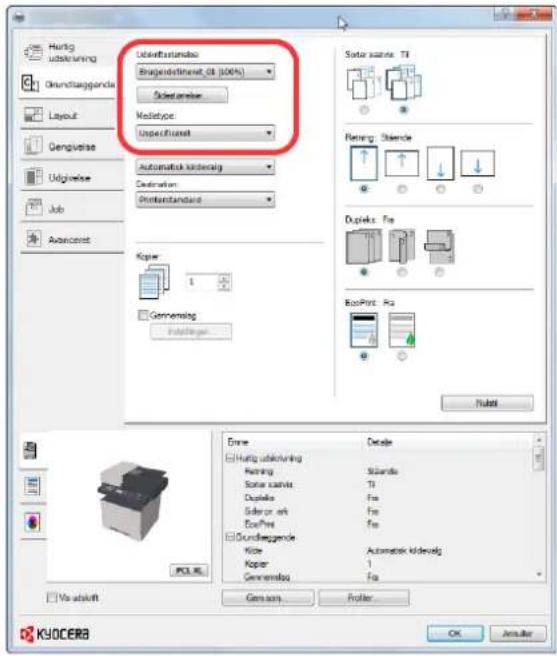Image resolution: width=557 pixels, height=656 pixels.
Task: Click the printer model preview image
Action: [x=132, y=500]
